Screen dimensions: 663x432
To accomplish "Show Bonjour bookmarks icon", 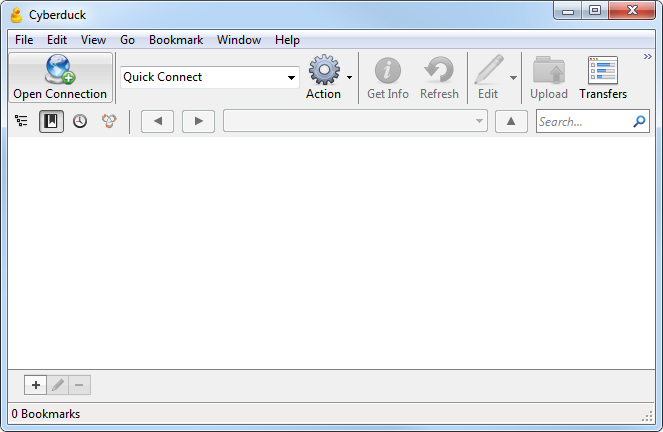I will click(109, 121).
